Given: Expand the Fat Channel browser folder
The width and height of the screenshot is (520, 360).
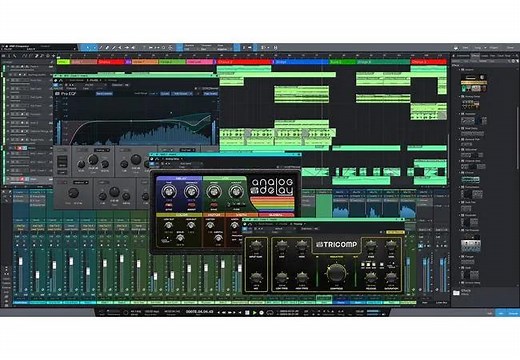Looking at the screenshot, I should point(459,230).
